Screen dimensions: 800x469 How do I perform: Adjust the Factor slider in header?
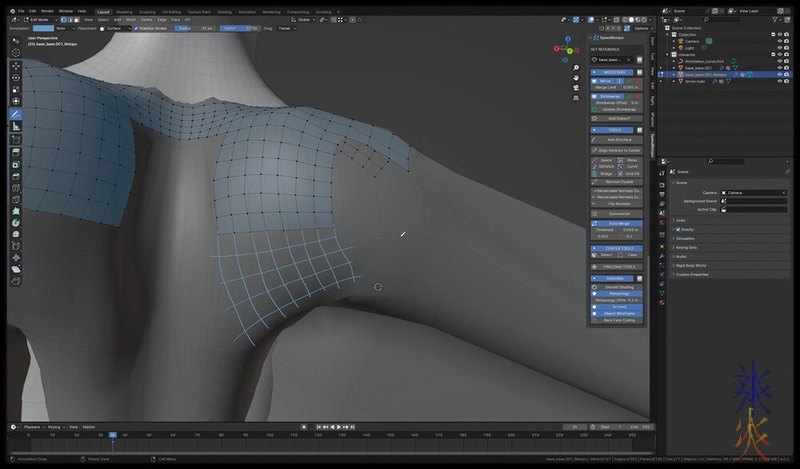(x=235, y=28)
